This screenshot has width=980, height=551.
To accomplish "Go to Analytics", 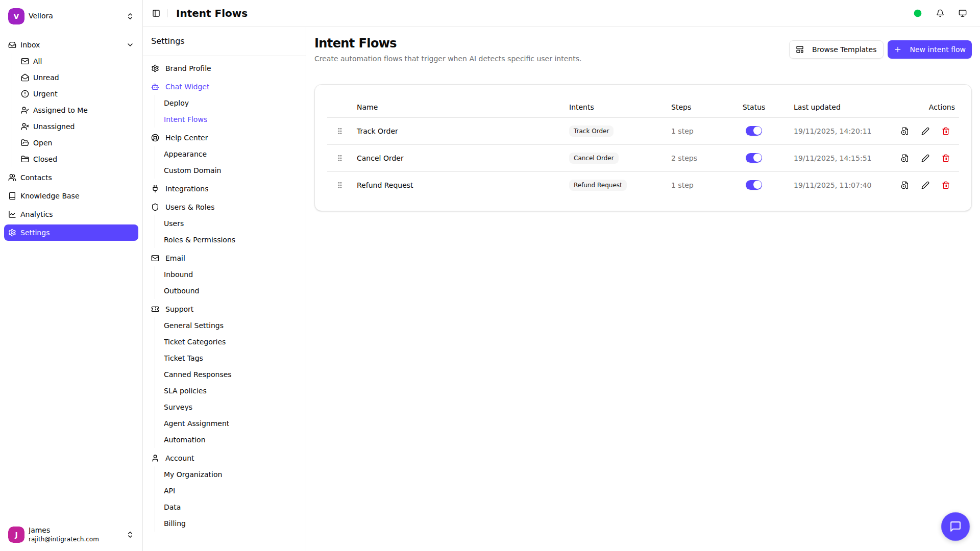I will (71, 214).
